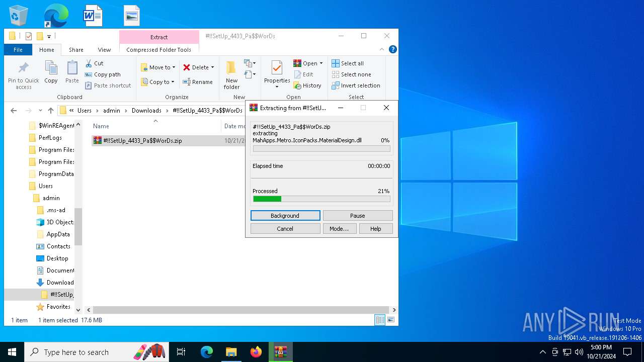This screenshot has width=644, height=362.
Task: Open the History command
Action: 307,85
